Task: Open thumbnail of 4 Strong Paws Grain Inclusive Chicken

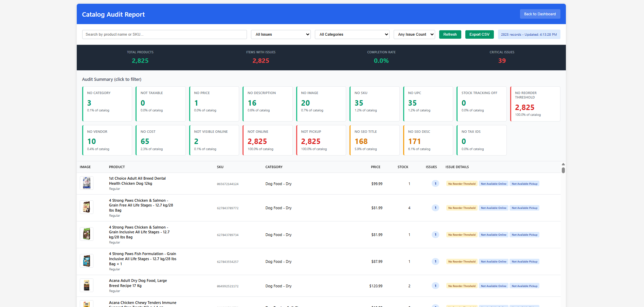Action: pos(87,234)
